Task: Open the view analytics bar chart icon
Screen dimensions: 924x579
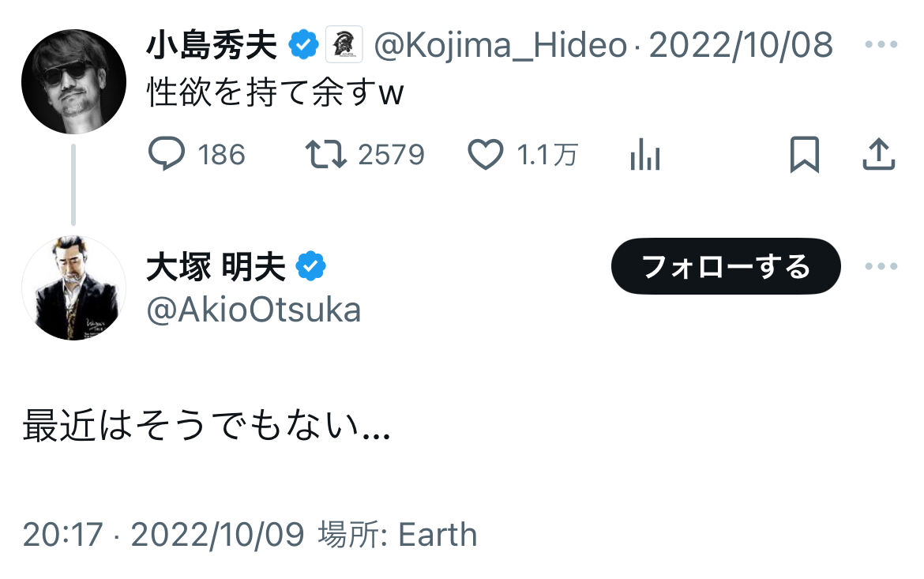Action: pos(644,156)
